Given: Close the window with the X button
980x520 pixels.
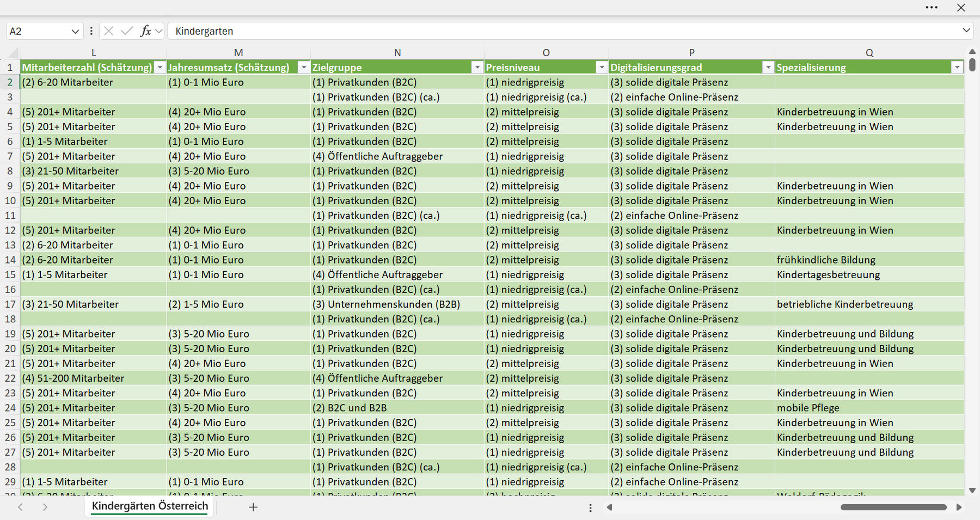Looking at the screenshot, I should (x=961, y=8).
